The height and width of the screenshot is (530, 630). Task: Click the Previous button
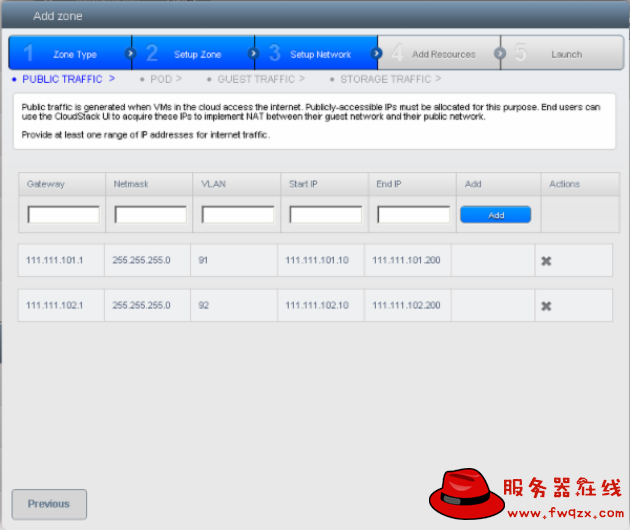tap(49, 504)
